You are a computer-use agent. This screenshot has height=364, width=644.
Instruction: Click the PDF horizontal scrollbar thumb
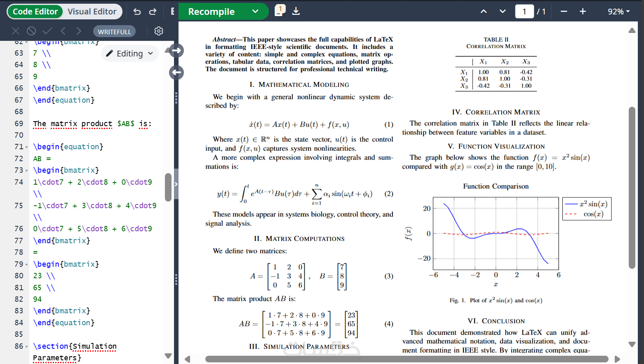pos(407,359)
